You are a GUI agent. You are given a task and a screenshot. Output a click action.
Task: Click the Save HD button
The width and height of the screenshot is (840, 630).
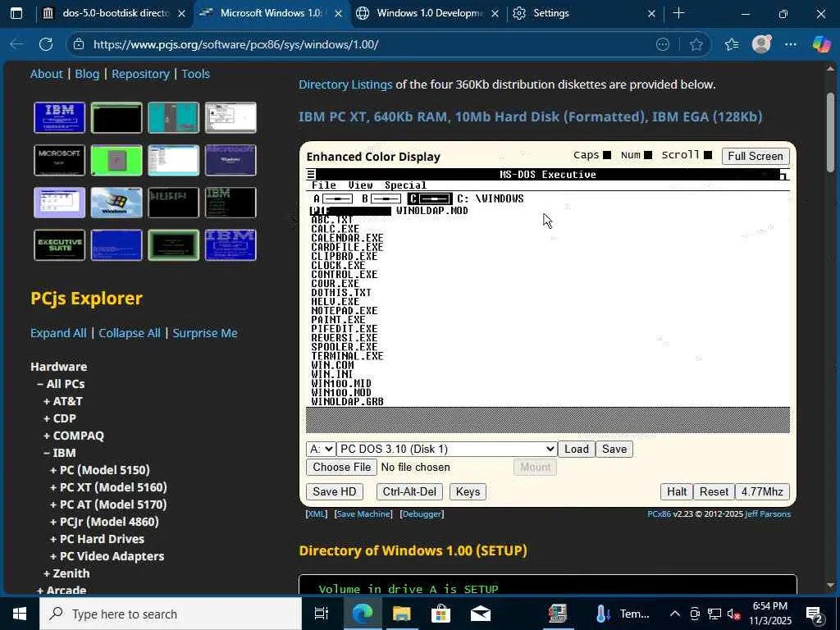(335, 492)
